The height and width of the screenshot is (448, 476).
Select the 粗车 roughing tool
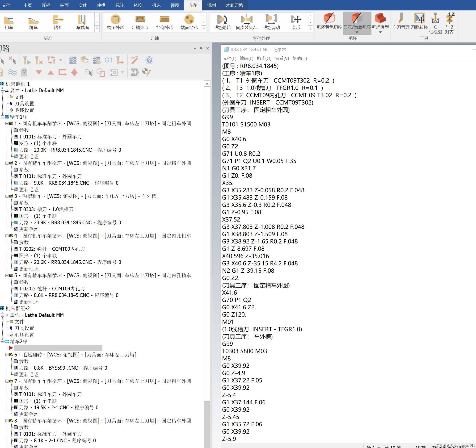coord(9,22)
